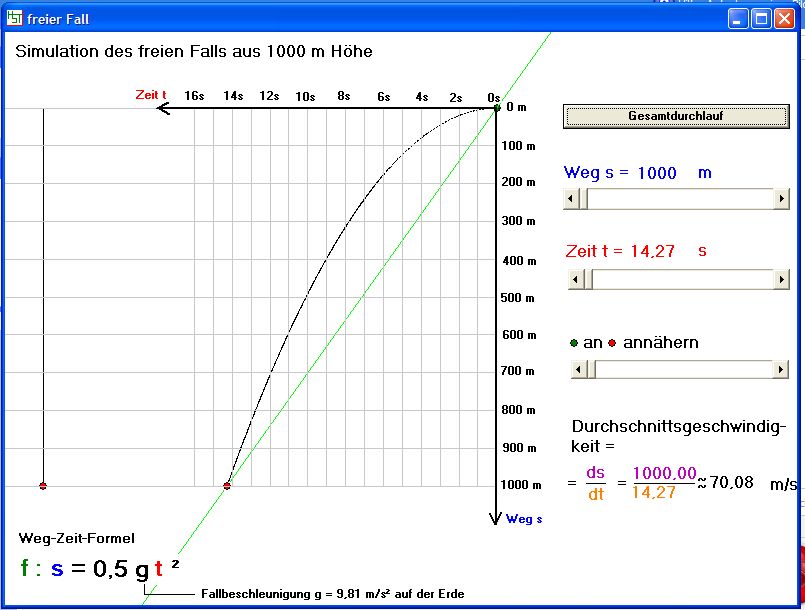Click right arrow of annähern scrollbar

[780, 369]
